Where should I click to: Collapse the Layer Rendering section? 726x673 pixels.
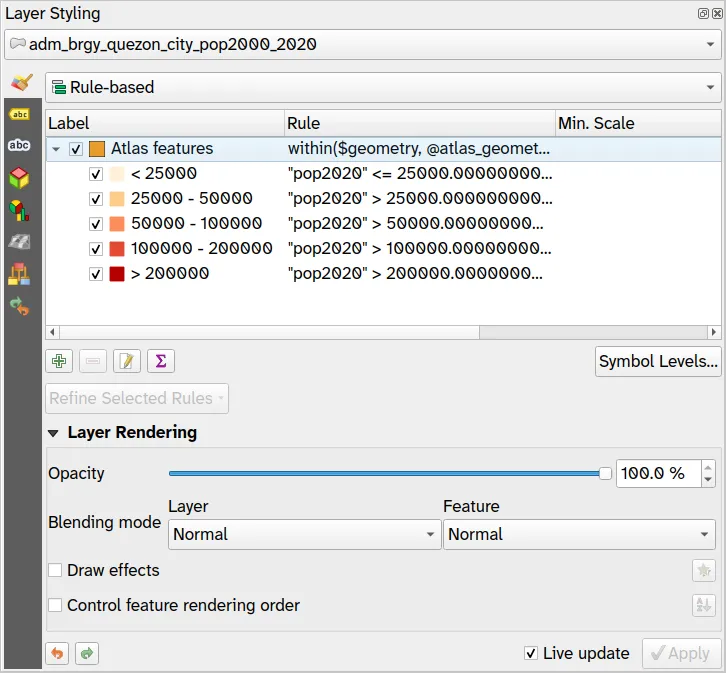tap(54, 433)
